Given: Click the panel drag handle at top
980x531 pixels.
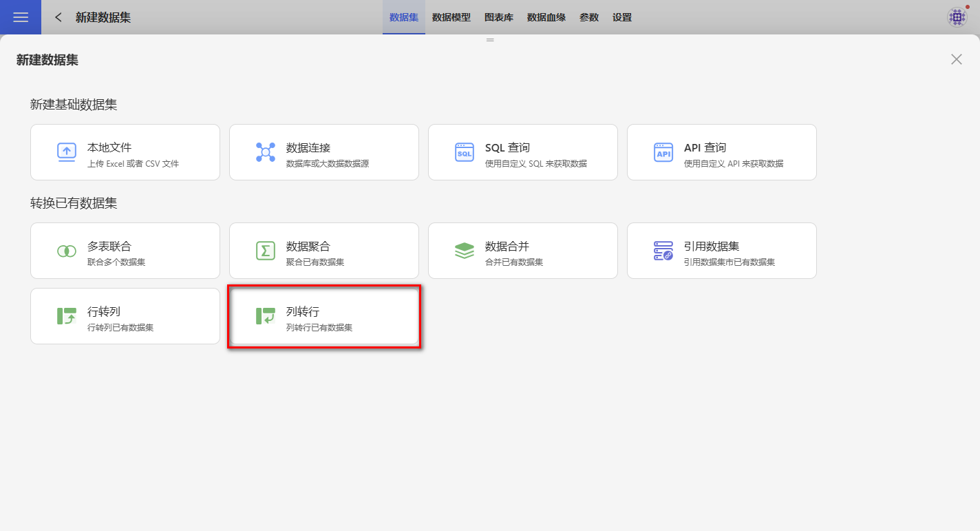Looking at the screenshot, I should pyautogui.click(x=490, y=40).
